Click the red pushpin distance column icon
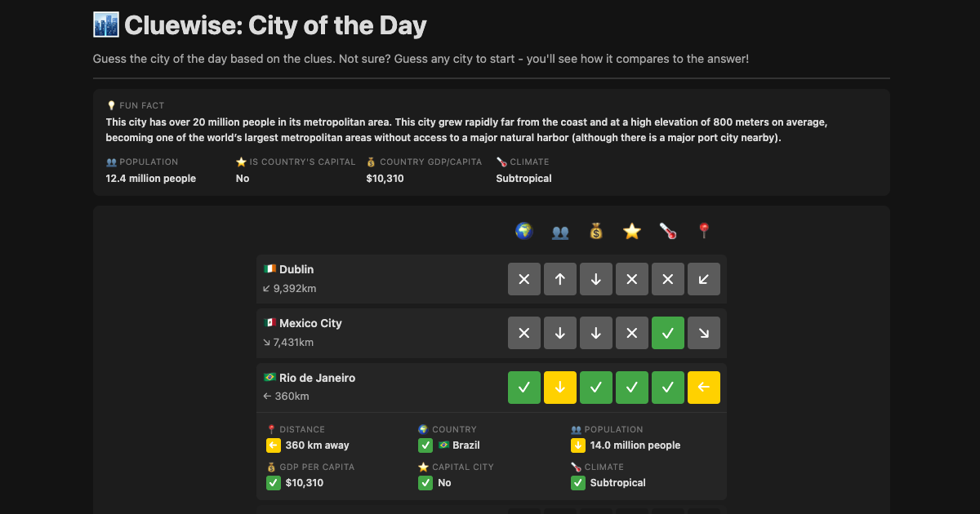 pos(703,231)
